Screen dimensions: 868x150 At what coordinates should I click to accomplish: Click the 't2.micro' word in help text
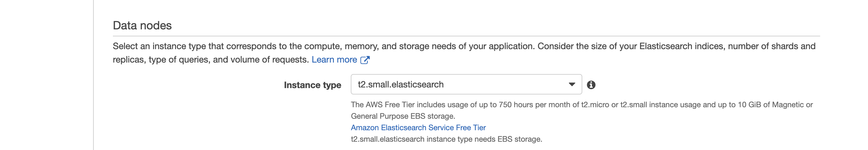point(595,105)
